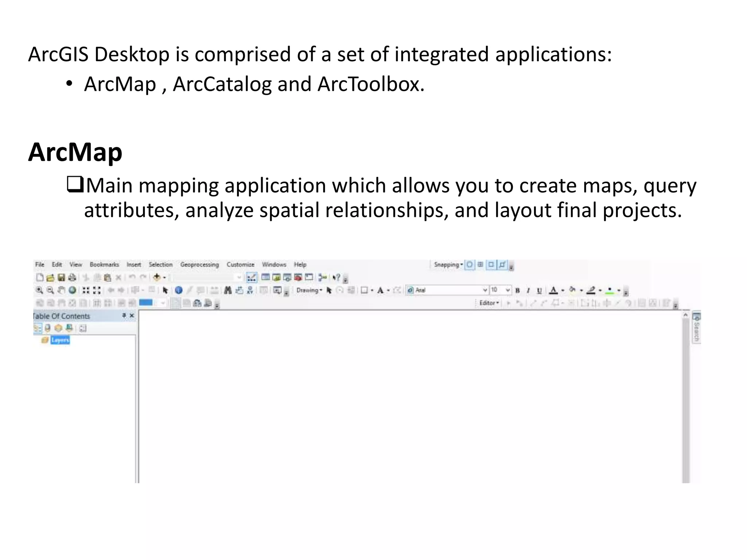Click the Open folder icon
The width and height of the screenshot is (747, 560).
click(x=50, y=277)
